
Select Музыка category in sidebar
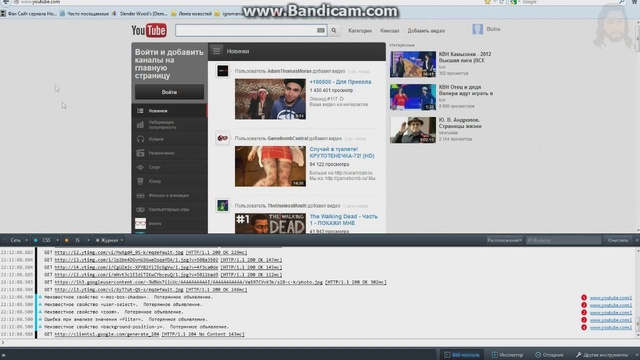[169, 139]
